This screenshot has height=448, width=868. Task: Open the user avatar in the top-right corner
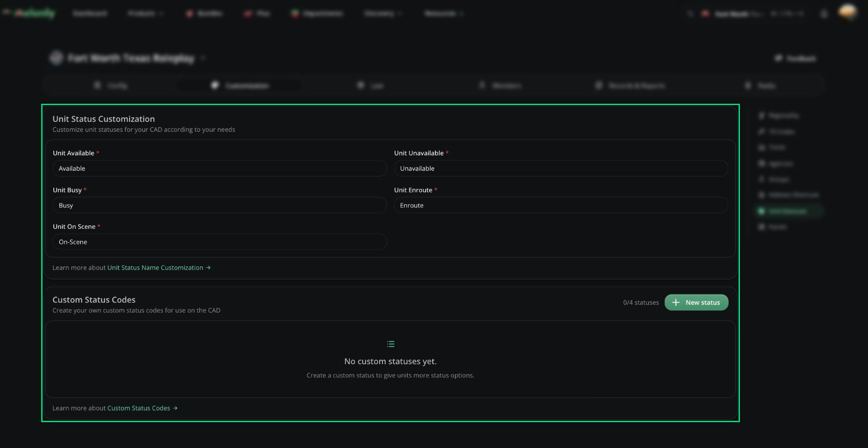point(848,12)
